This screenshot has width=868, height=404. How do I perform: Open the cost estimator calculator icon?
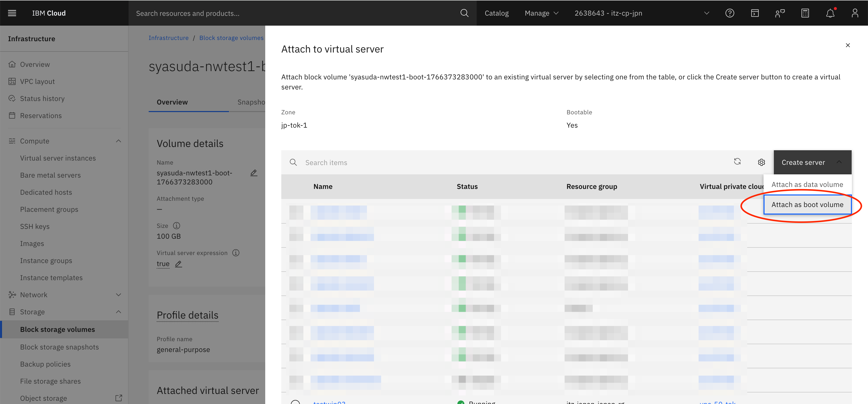805,13
